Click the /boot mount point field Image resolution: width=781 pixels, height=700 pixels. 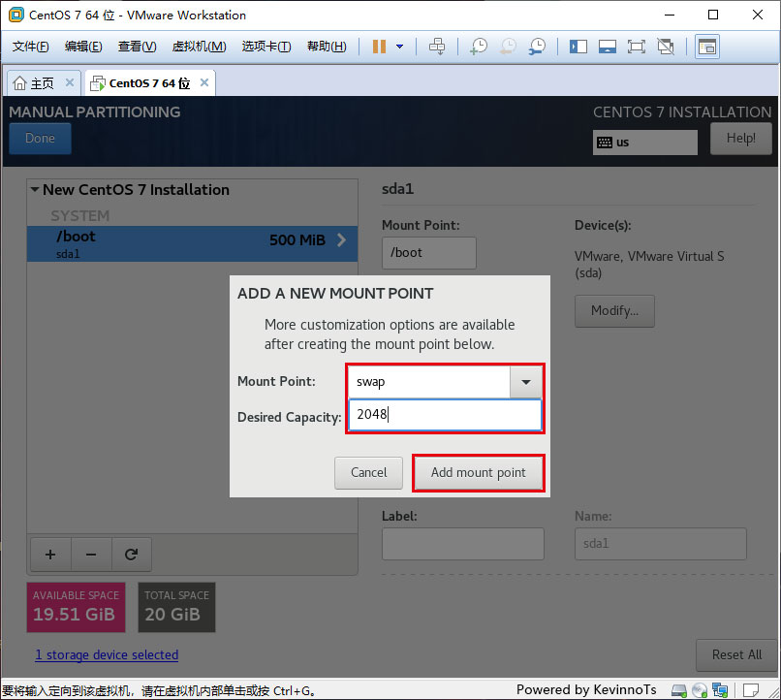tap(429, 253)
